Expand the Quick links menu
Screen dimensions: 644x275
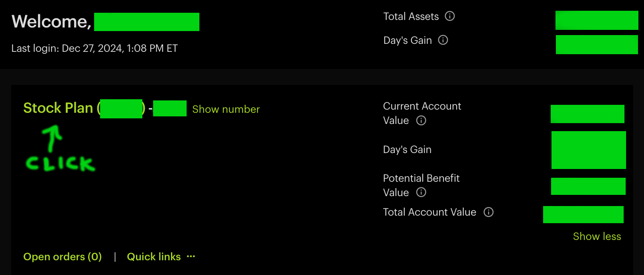pos(154,257)
